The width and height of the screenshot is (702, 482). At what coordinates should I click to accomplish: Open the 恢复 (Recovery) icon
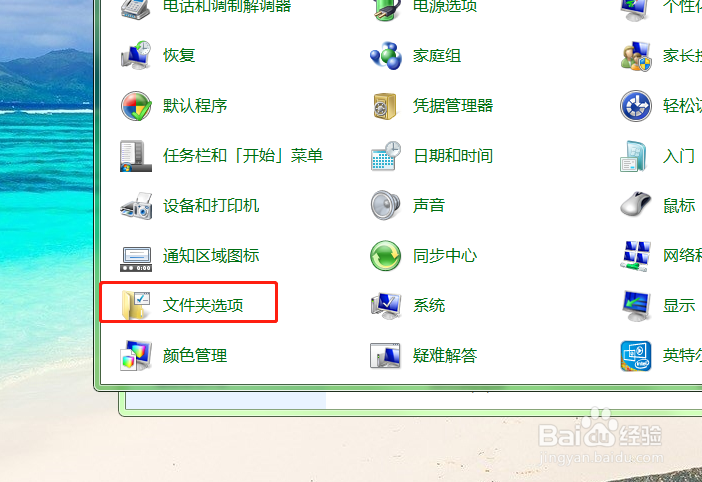(136, 55)
